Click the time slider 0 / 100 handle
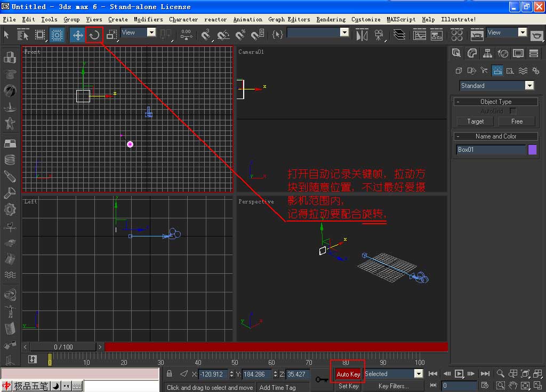 (x=63, y=347)
